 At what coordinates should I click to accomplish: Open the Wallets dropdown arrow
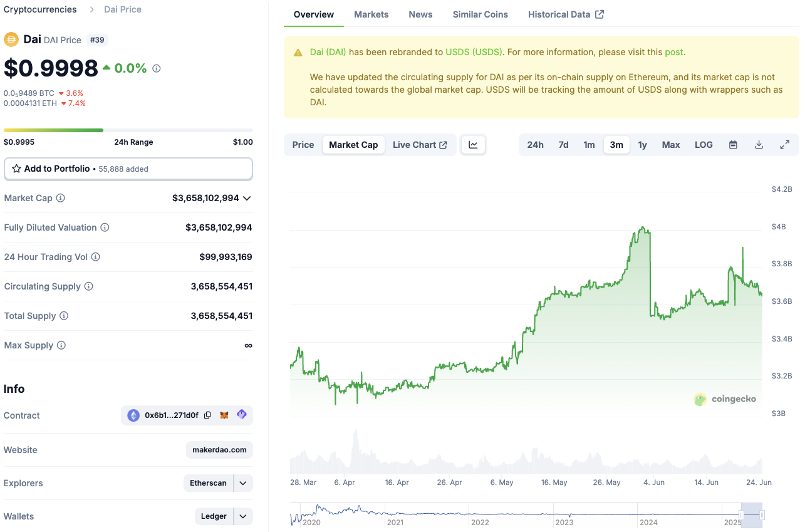(x=244, y=516)
